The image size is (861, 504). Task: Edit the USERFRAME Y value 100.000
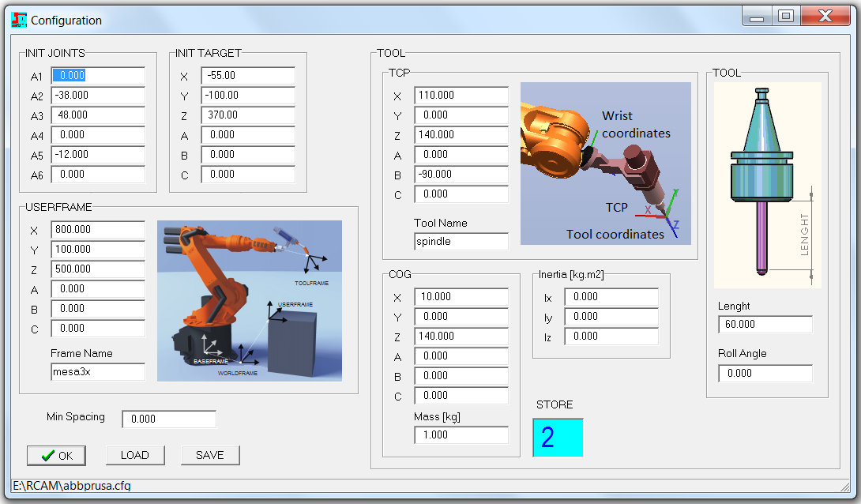click(x=98, y=250)
